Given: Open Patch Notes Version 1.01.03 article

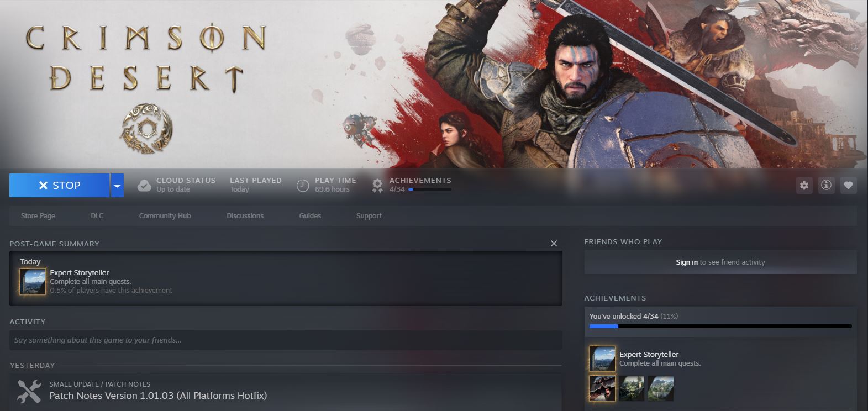Looking at the screenshot, I should pos(158,396).
